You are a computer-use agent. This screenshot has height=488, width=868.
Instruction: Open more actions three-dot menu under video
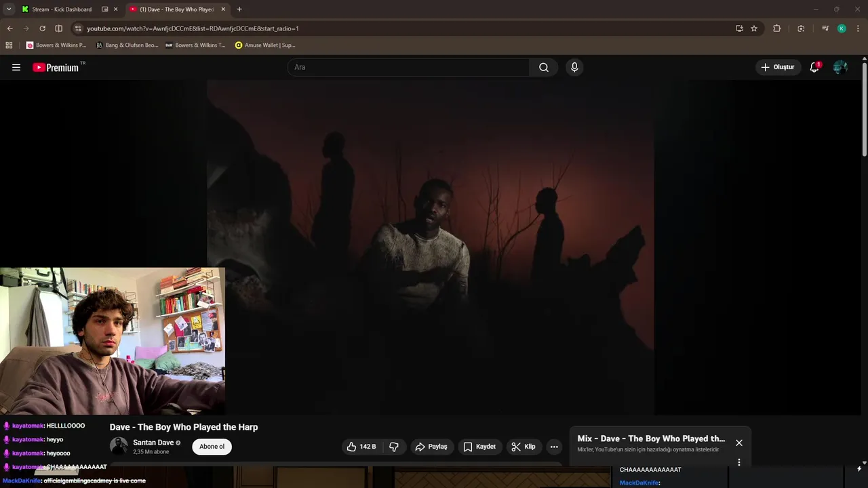pos(554,447)
